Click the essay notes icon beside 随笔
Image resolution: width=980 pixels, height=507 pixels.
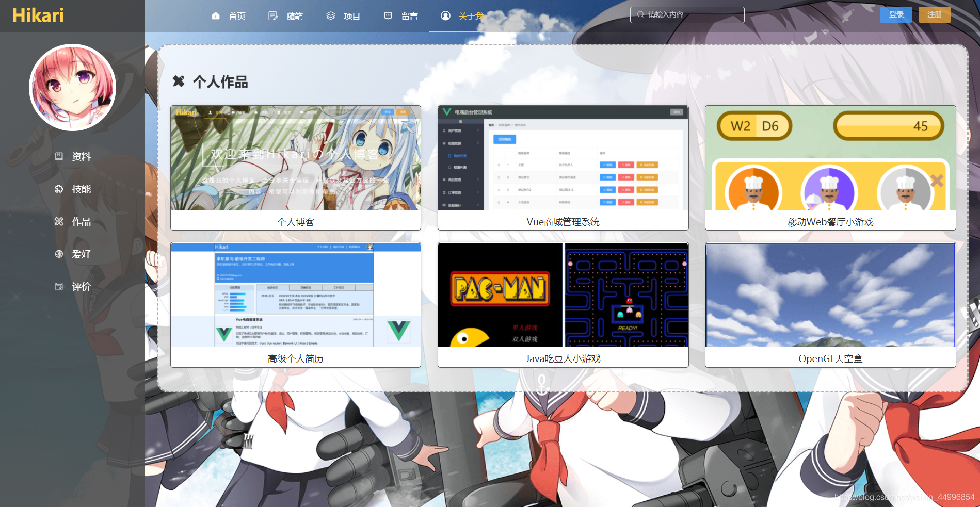click(273, 16)
